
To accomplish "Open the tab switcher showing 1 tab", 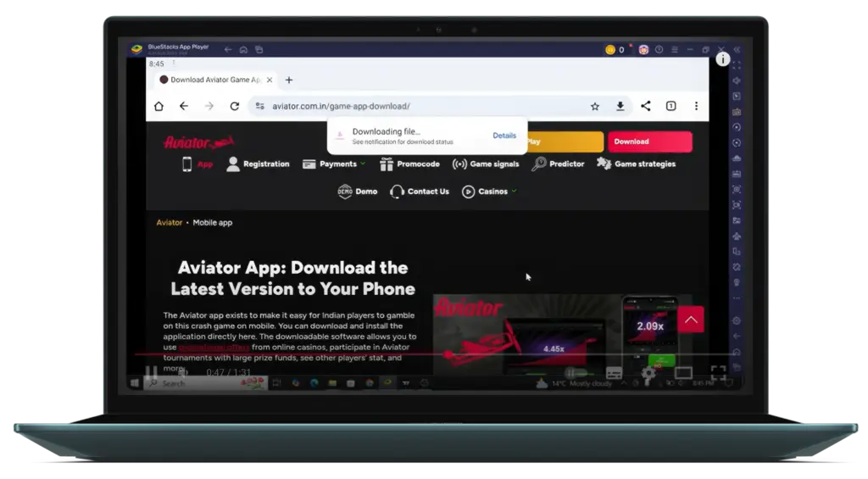I will (670, 106).
